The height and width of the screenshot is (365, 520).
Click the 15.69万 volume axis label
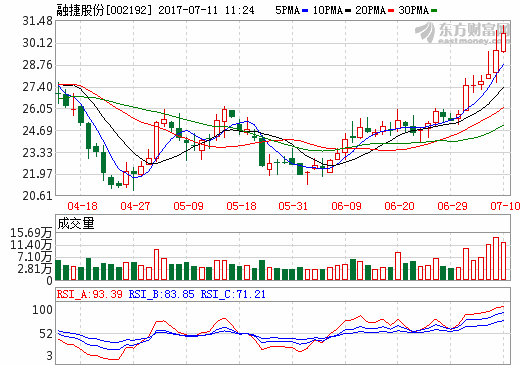[31, 233]
